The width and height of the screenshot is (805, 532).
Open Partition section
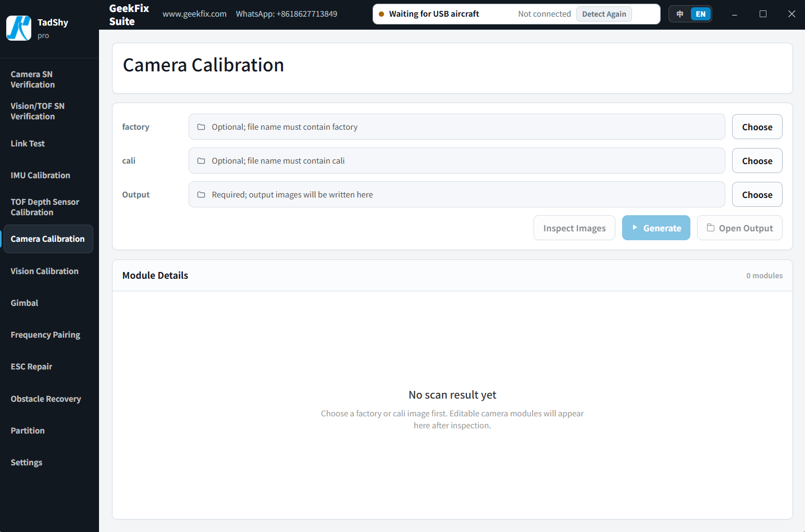[49, 430]
